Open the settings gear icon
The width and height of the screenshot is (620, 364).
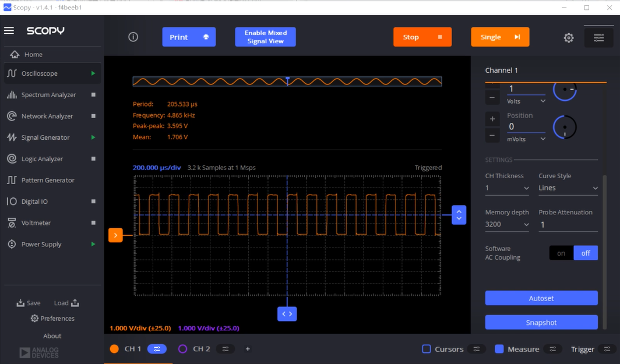point(569,37)
